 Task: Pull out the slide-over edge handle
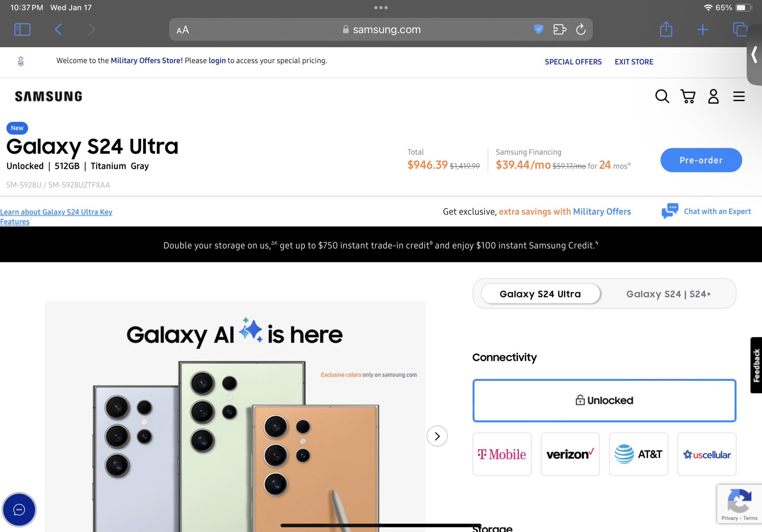754,55
